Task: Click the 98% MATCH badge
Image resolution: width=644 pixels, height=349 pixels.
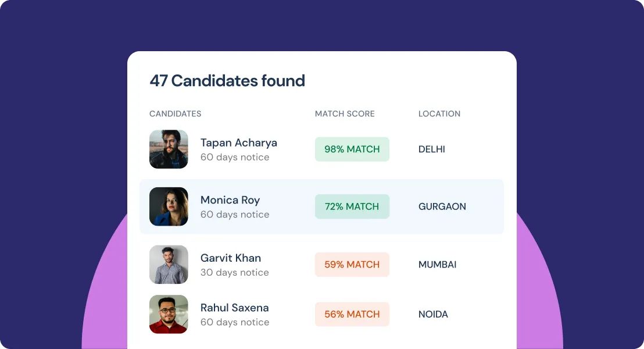Action: pyautogui.click(x=352, y=149)
